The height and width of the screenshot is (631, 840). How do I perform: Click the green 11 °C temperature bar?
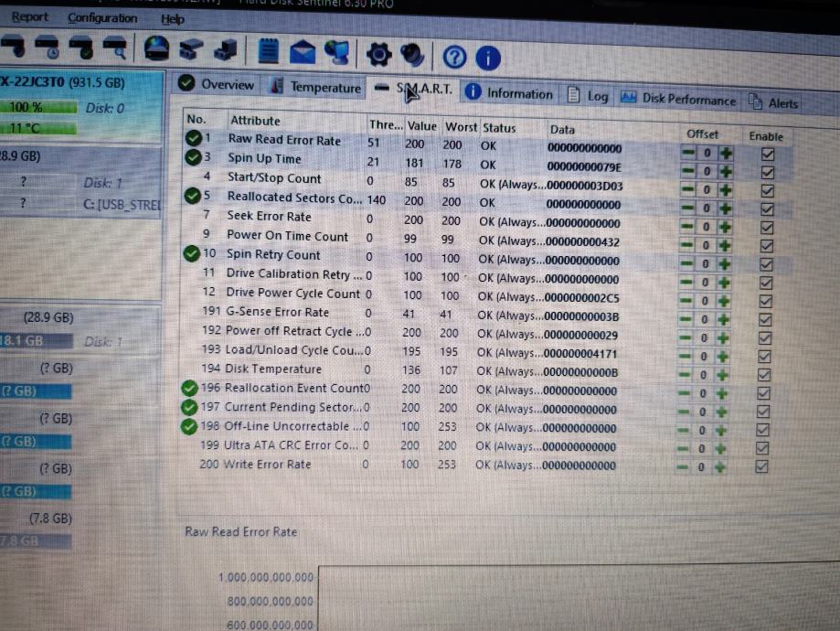pos(37,128)
